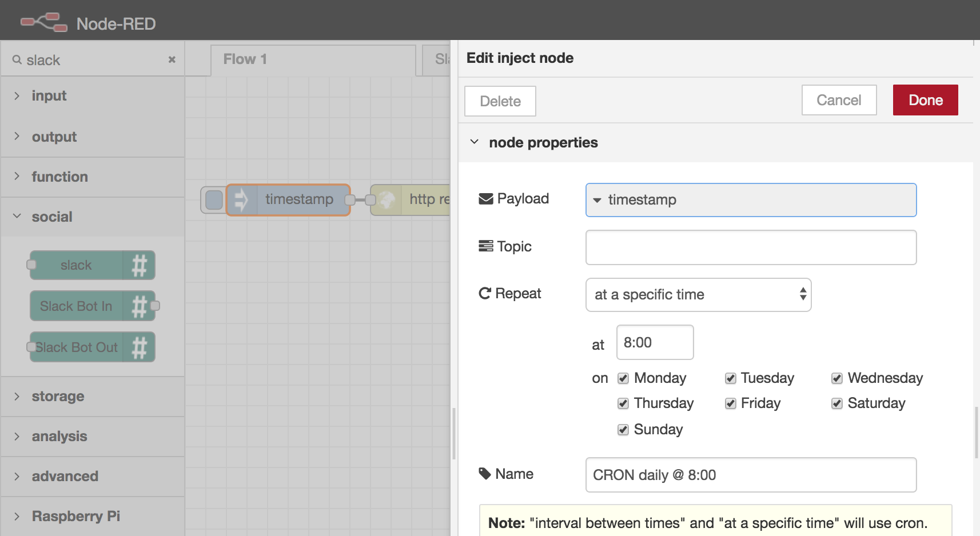Click the red Done button
980x536 pixels.
(x=925, y=100)
